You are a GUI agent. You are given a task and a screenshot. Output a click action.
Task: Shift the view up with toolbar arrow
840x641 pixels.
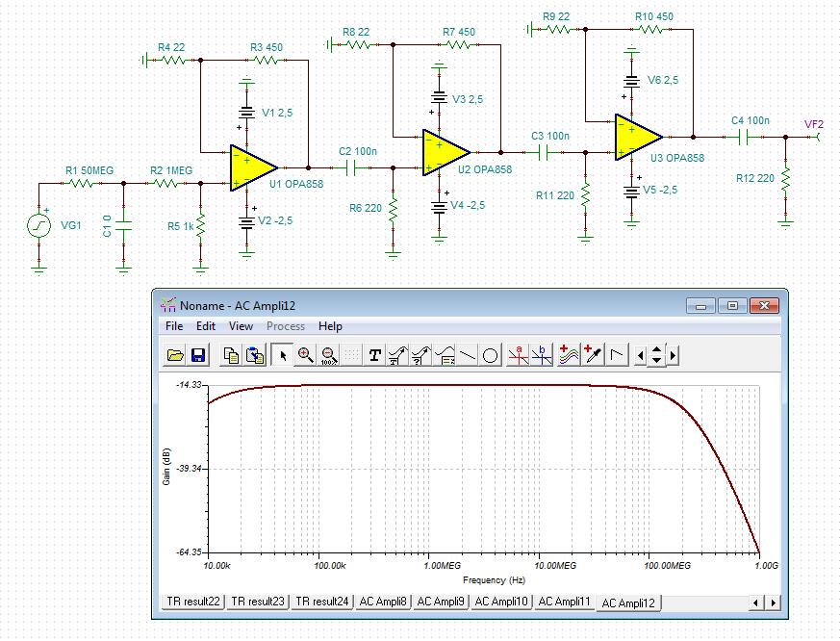pyautogui.click(x=656, y=350)
